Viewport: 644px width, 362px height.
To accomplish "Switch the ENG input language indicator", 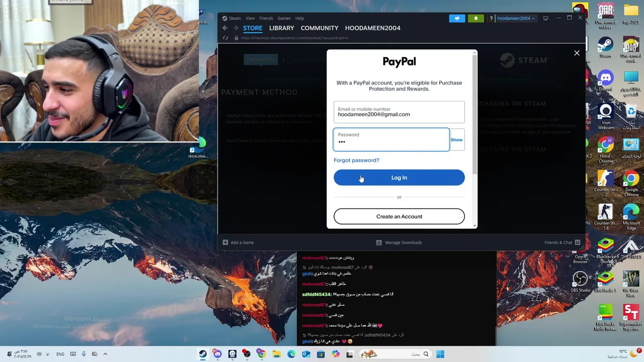I will coord(60,354).
